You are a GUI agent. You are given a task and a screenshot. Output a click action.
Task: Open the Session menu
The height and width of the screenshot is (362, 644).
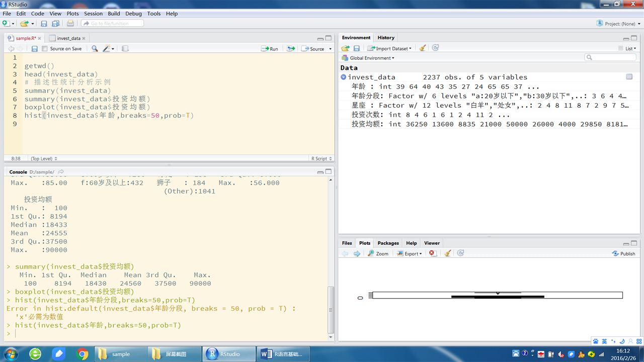click(93, 14)
